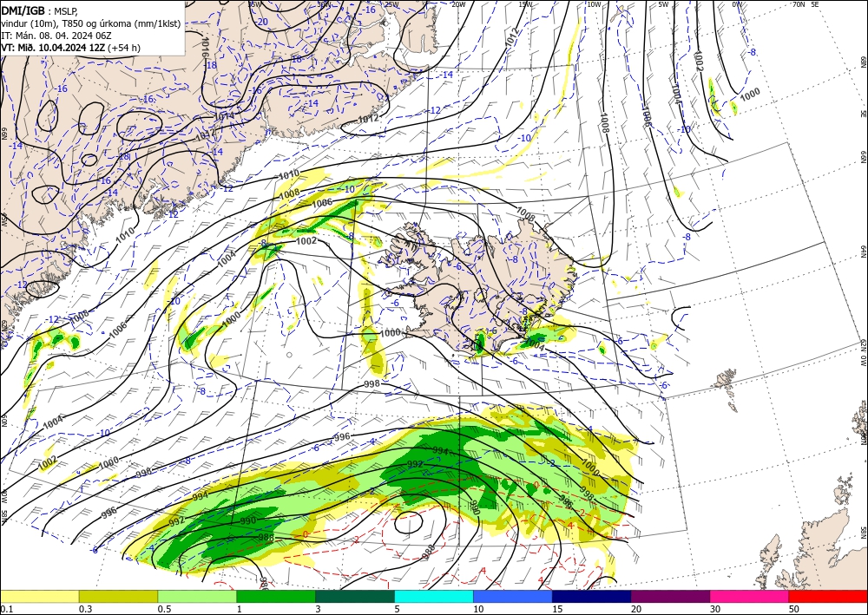Click the '15W' longitude label at the top
Viewport: 868px width, 615px height.
coord(526,4)
